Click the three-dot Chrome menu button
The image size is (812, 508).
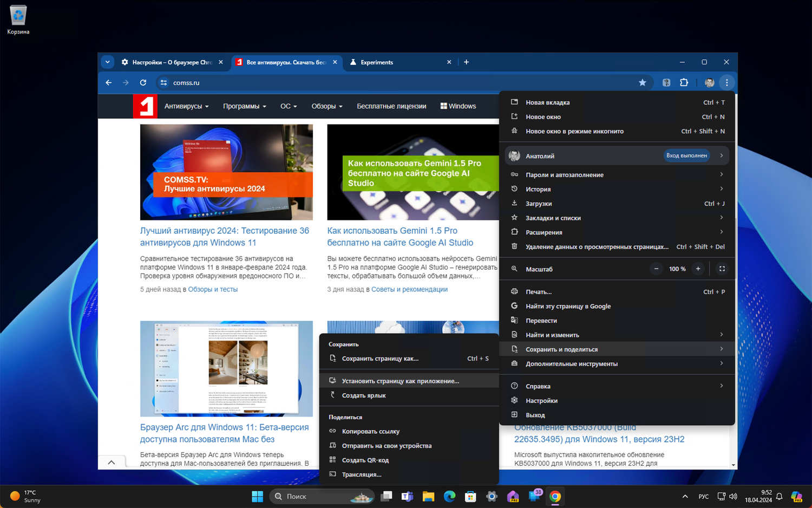point(727,83)
